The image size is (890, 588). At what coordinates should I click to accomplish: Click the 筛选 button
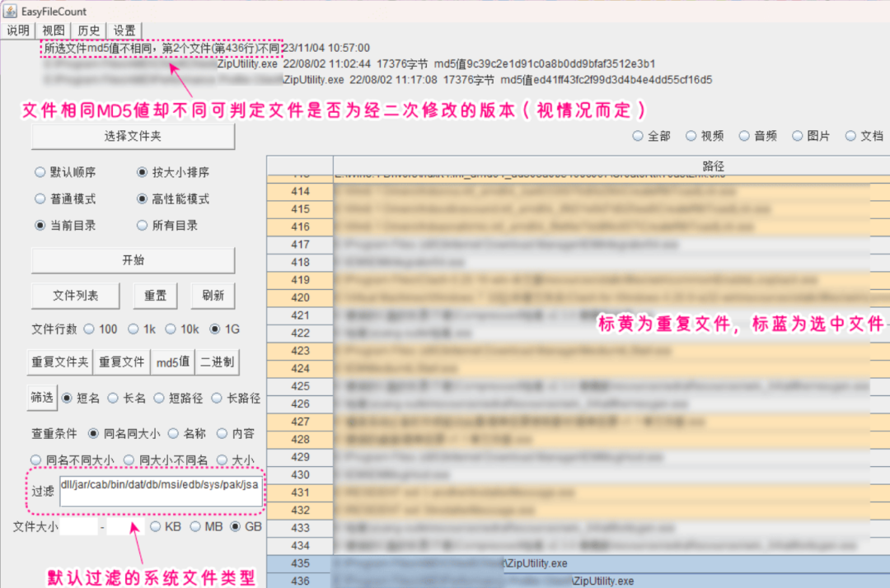[42, 397]
